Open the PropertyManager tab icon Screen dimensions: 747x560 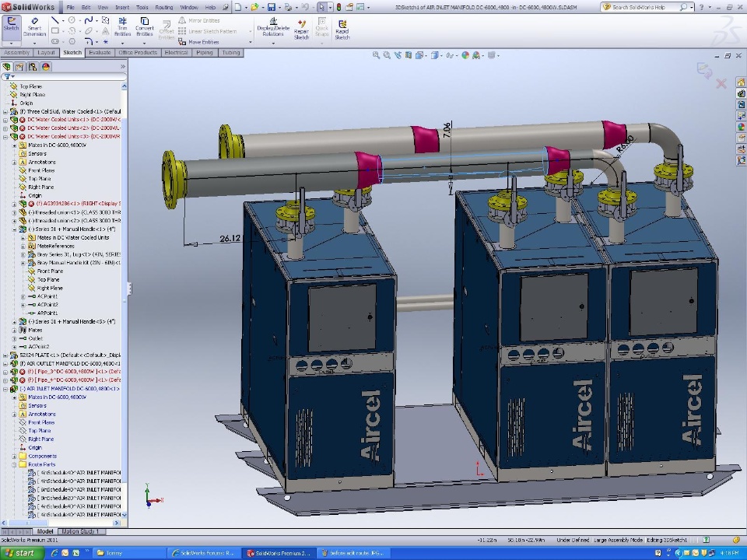point(19,67)
